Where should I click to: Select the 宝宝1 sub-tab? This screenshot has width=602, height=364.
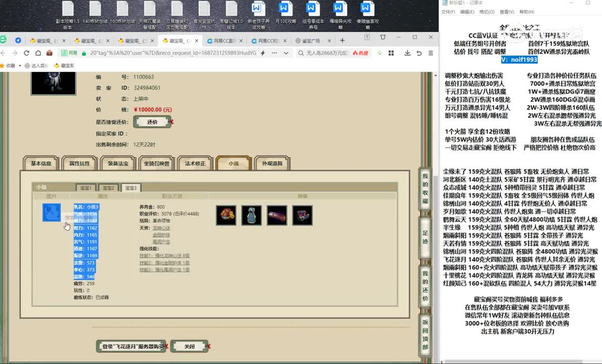point(85,188)
